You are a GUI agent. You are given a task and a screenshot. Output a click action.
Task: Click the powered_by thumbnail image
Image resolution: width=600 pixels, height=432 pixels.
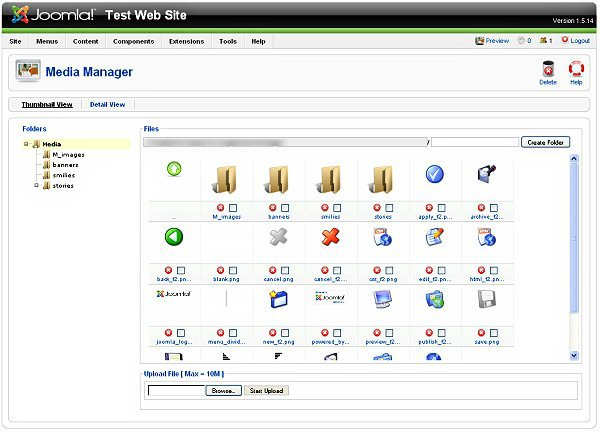(330, 297)
